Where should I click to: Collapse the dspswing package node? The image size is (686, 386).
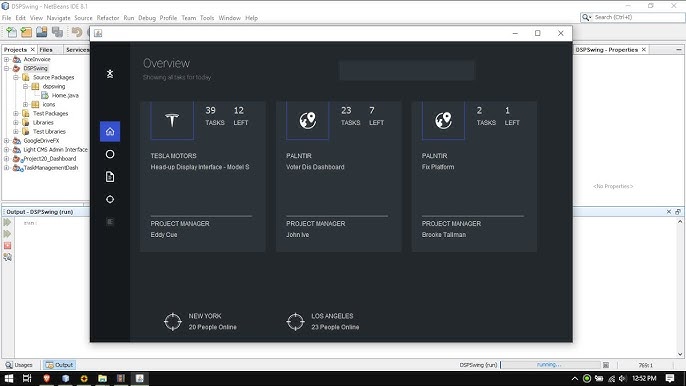[25, 86]
